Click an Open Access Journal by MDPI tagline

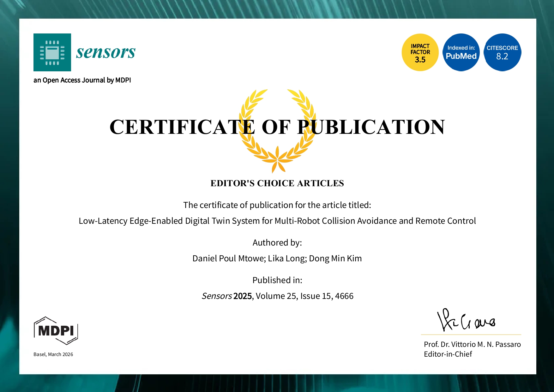(83, 80)
